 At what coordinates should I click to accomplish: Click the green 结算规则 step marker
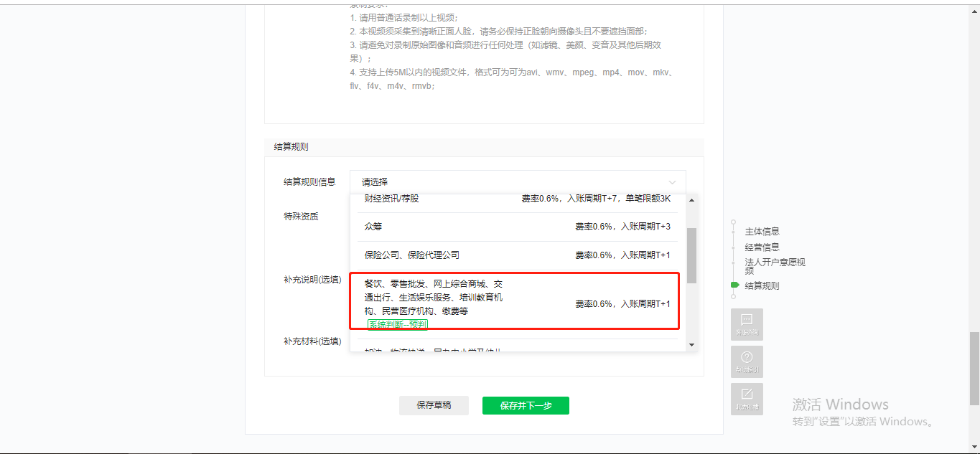pyautogui.click(x=734, y=285)
